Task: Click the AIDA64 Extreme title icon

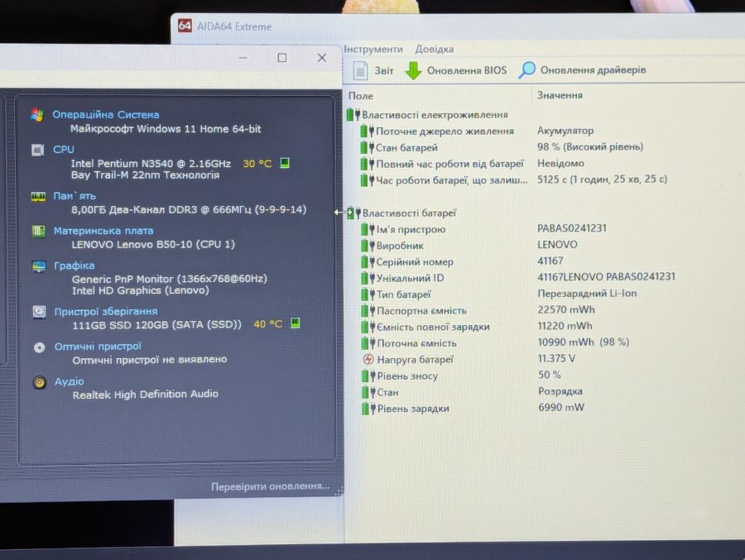Action: (x=185, y=26)
